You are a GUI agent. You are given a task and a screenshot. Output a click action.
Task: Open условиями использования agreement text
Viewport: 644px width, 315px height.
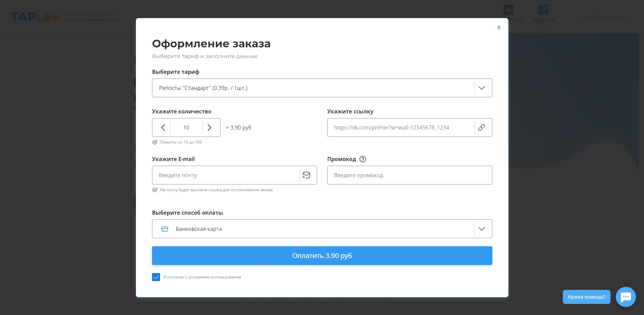coord(215,277)
